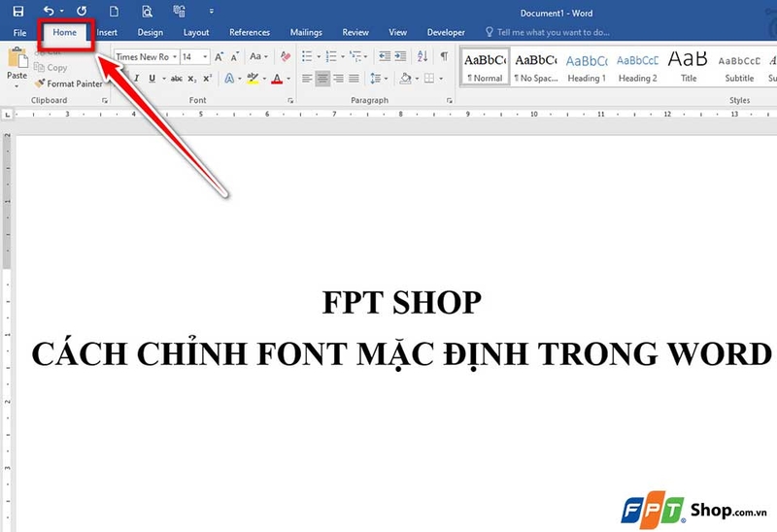Apply the Heading 1 style
Image resolution: width=777 pixels, height=532 pixels.
(x=587, y=67)
